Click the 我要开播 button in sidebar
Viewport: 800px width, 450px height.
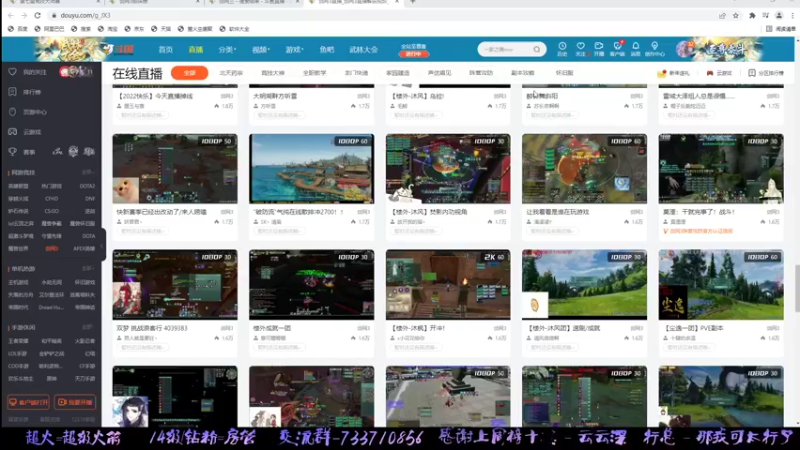click(75, 402)
